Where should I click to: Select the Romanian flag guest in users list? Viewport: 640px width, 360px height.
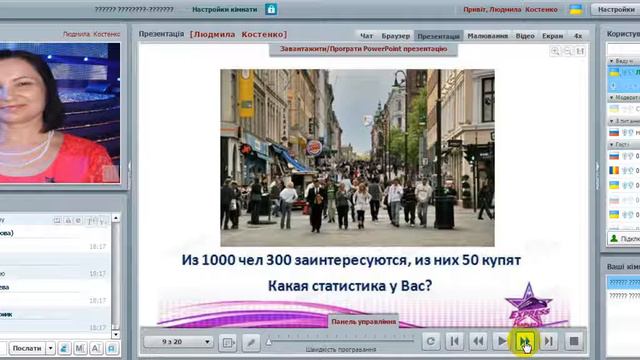[x=624, y=171]
